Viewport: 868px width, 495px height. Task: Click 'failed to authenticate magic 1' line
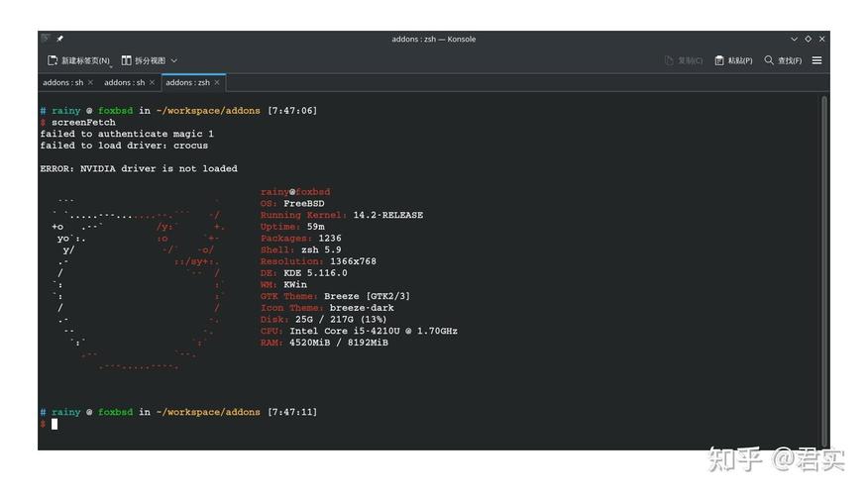pyautogui.click(x=127, y=134)
